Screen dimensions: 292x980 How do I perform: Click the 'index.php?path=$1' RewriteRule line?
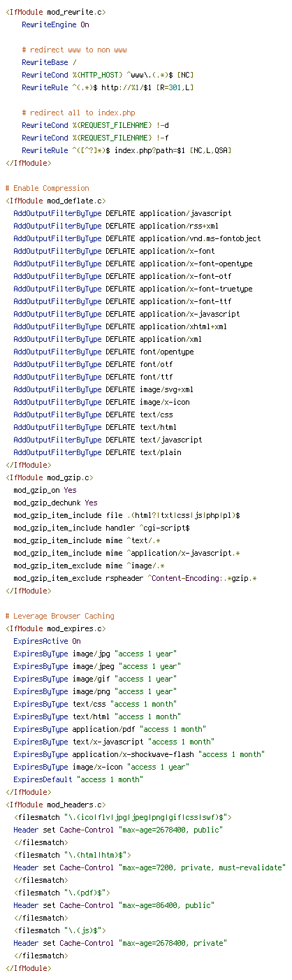[126, 150]
